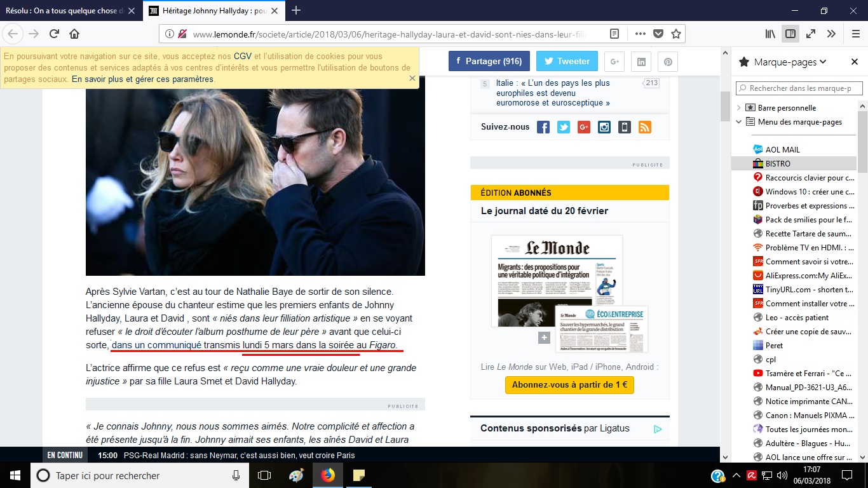Open Le Monde RSS feed icon
This screenshot has width=868, height=488.
click(645, 127)
